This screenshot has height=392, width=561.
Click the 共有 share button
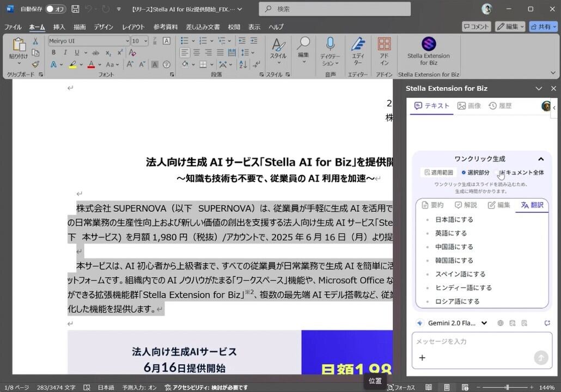(x=544, y=27)
